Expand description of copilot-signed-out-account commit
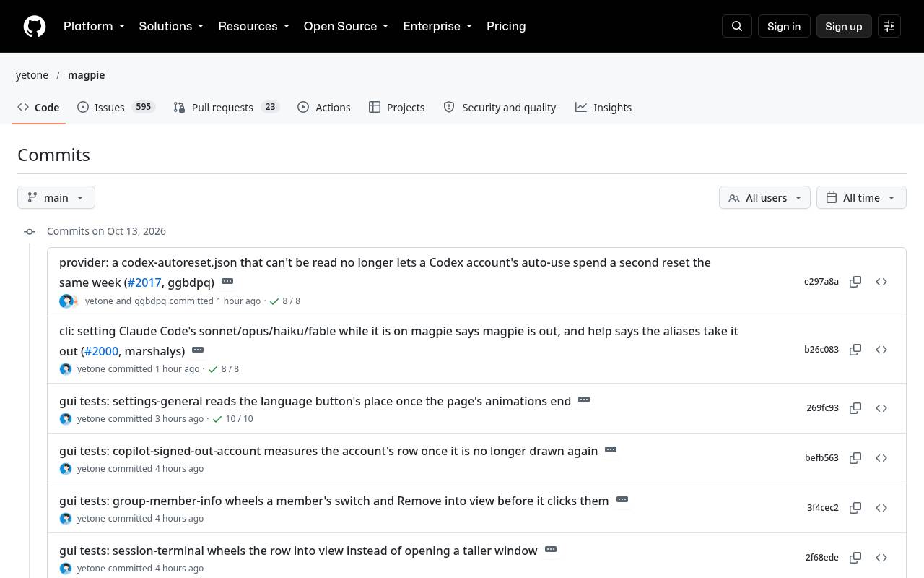Image resolution: width=924 pixels, height=578 pixels. pyautogui.click(x=611, y=449)
